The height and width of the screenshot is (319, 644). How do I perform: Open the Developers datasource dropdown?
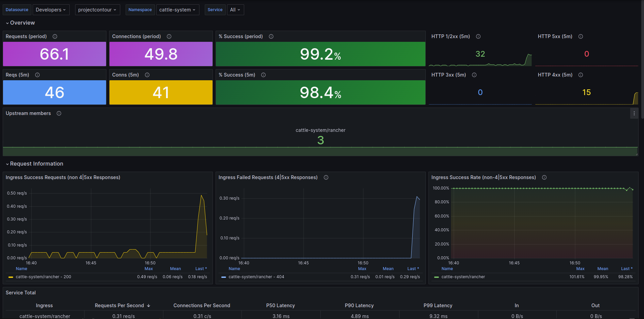coord(51,10)
